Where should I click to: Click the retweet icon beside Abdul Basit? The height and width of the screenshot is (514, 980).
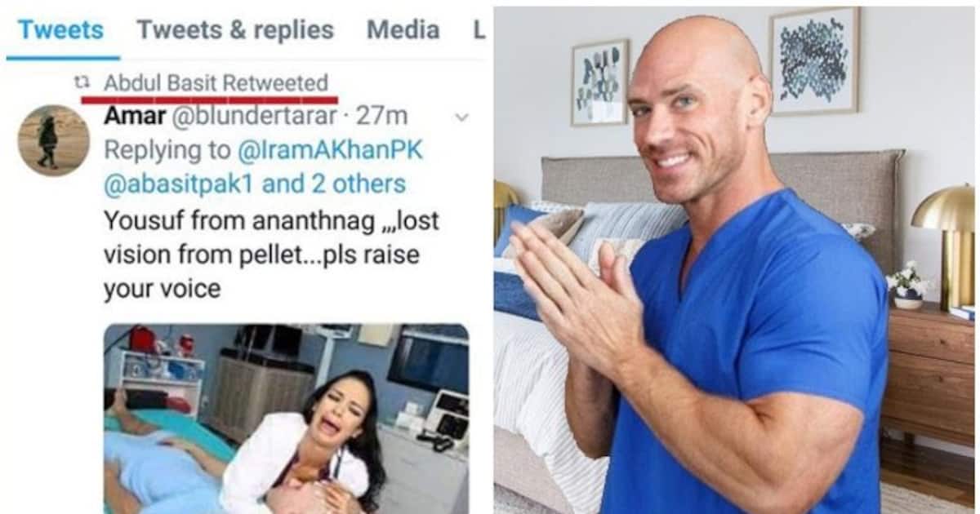click(x=82, y=82)
